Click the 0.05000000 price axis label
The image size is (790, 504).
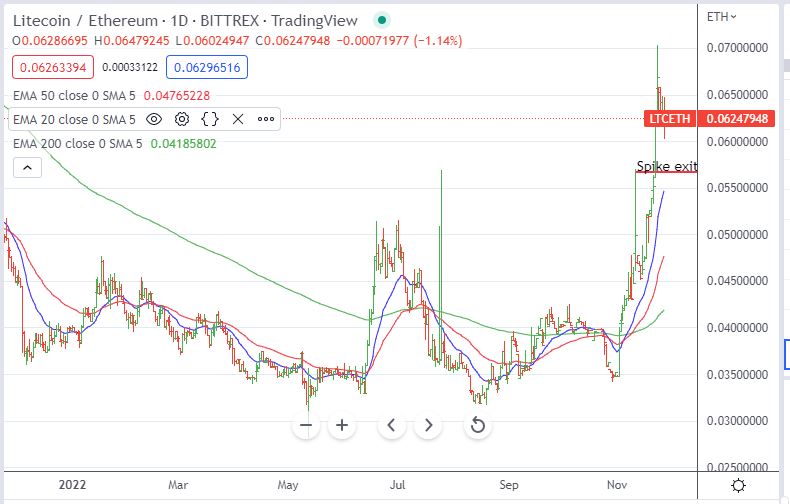pos(737,234)
